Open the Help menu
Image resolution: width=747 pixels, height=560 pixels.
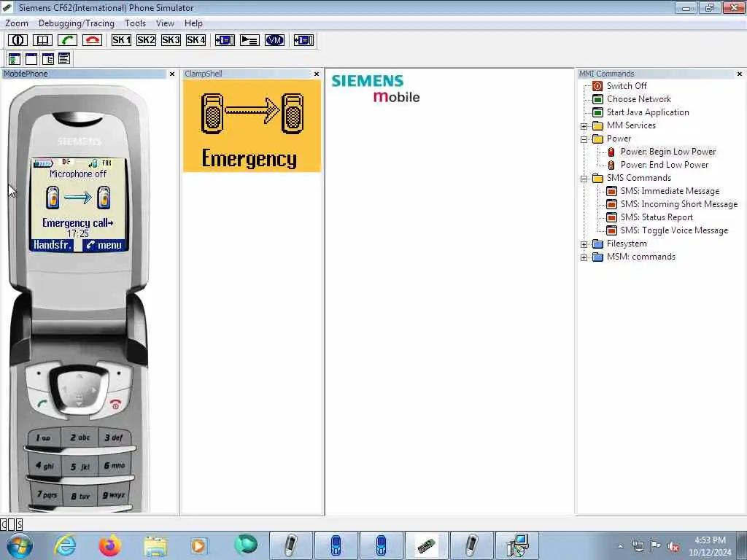[193, 23]
